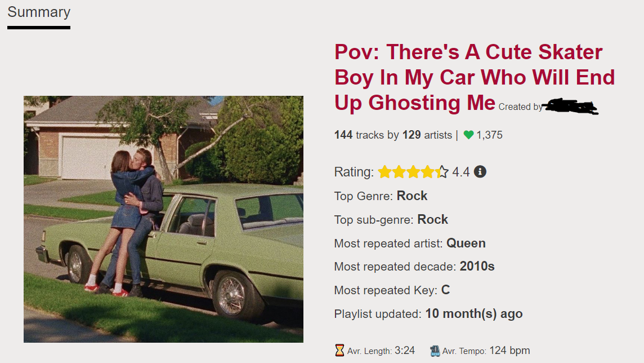
Task: Open the Summary tab
Action: coord(39,12)
